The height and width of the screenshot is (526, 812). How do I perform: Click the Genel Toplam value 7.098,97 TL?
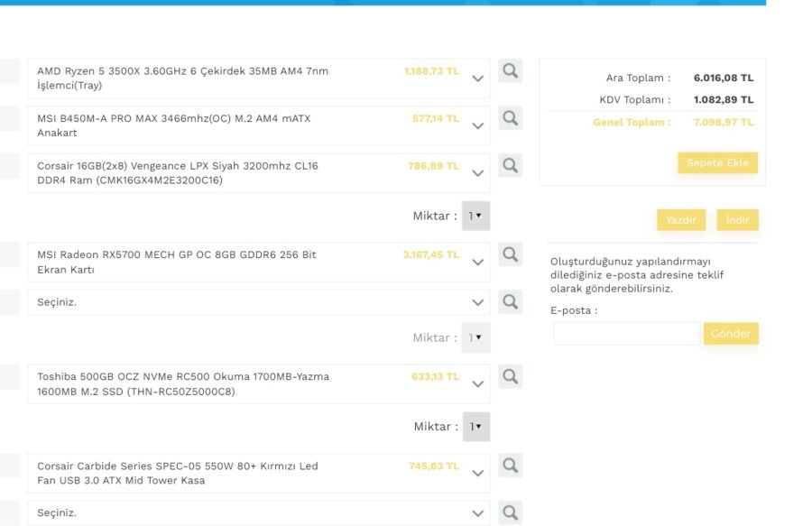pos(724,122)
